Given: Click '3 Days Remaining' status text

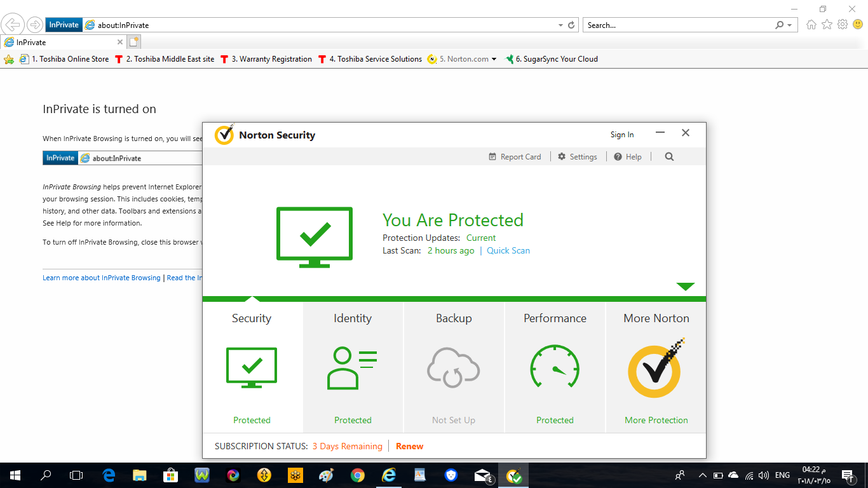Looking at the screenshot, I should click(348, 446).
